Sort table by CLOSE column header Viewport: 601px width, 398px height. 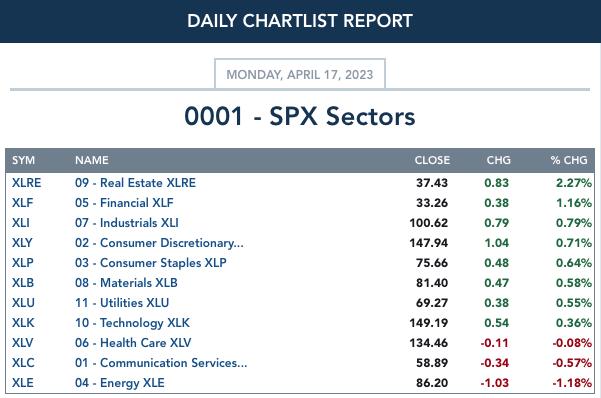pos(432,160)
